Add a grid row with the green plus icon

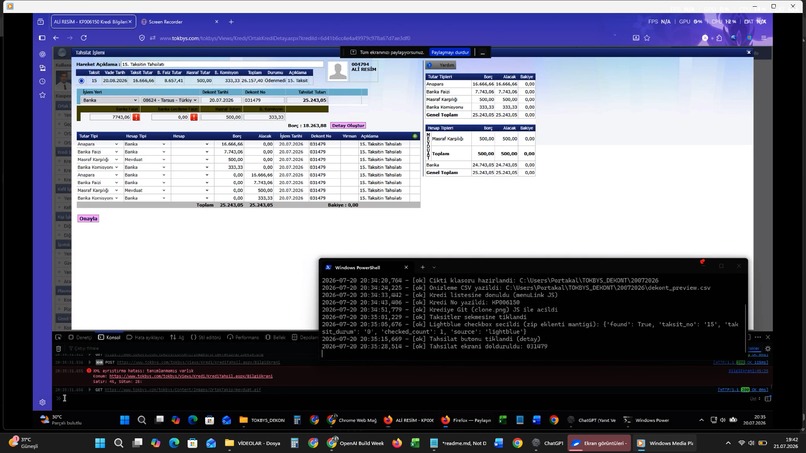(415, 136)
